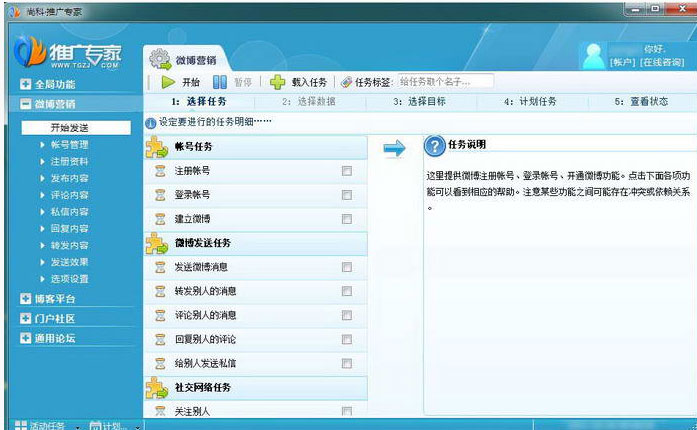
Task: Click the app icon in the title bar
Action: (x=14, y=11)
